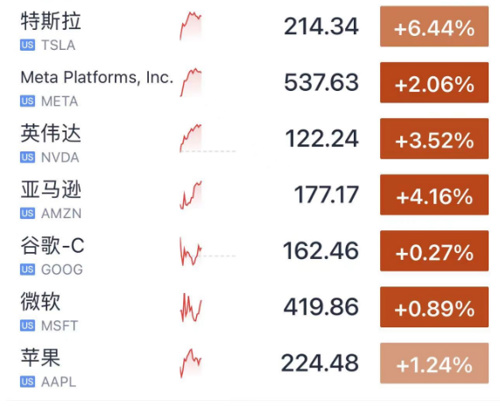500x407 pixels.
Task: Click the US market badge beside AAPL
Action: [27, 381]
